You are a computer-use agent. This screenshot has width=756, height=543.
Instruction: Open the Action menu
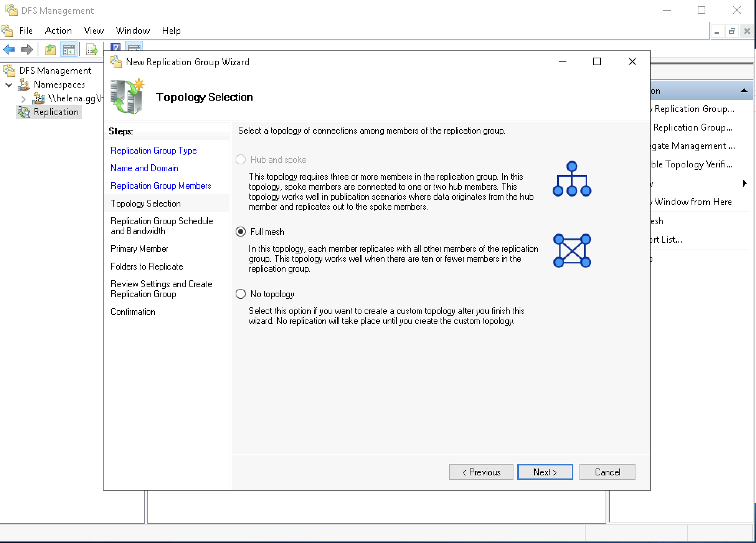[58, 31]
